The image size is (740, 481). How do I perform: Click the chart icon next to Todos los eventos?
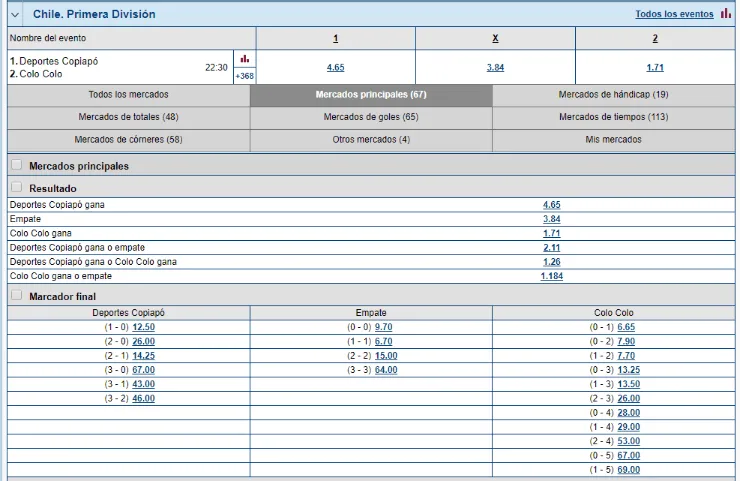pyautogui.click(x=726, y=14)
